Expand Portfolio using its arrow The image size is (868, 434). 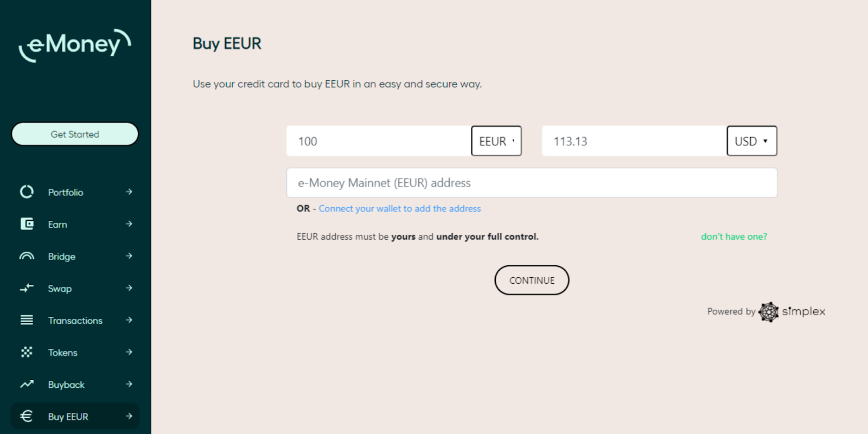(129, 192)
